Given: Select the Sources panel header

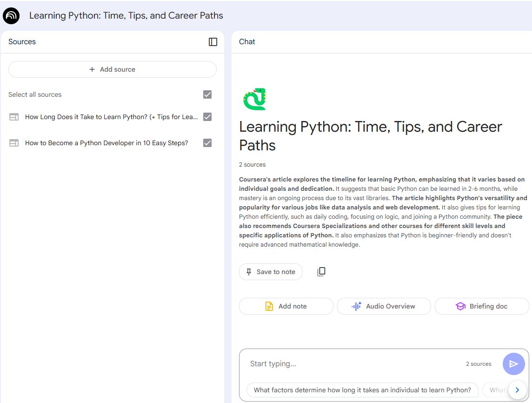Looking at the screenshot, I should pos(22,42).
